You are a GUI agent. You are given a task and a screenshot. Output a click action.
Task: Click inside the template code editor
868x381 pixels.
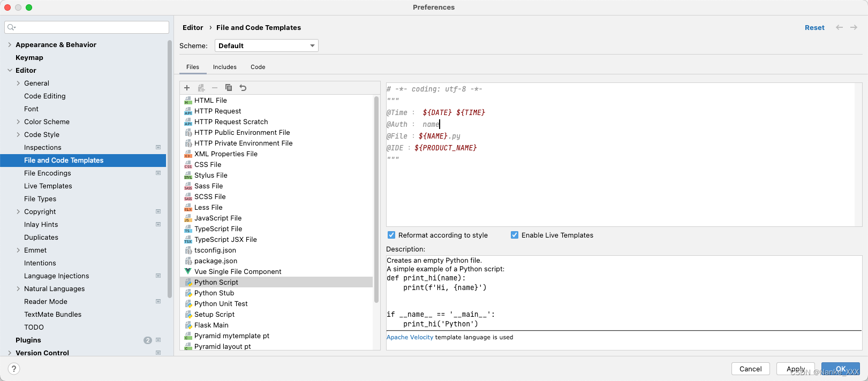624,155
